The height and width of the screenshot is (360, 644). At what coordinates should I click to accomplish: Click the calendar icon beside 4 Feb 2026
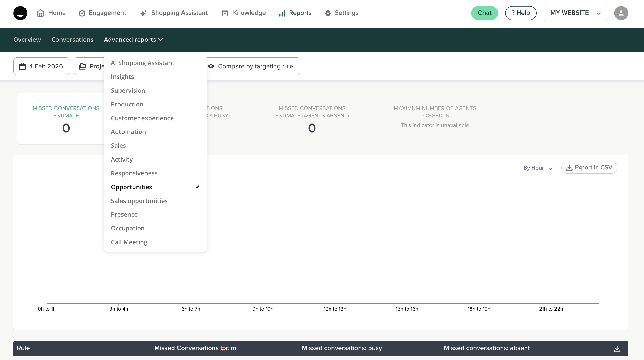pyautogui.click(x=22, y=66)
